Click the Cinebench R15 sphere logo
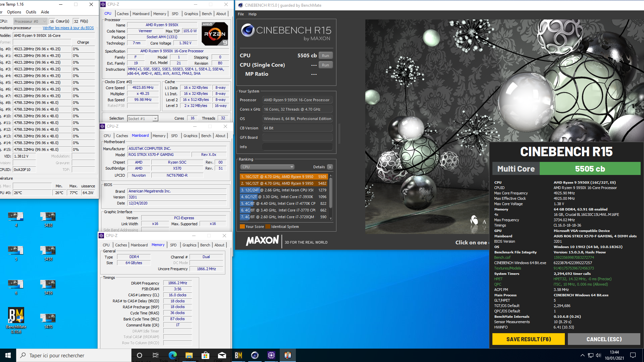The height and width of the screenshot is (362, 644). [248, 31]
